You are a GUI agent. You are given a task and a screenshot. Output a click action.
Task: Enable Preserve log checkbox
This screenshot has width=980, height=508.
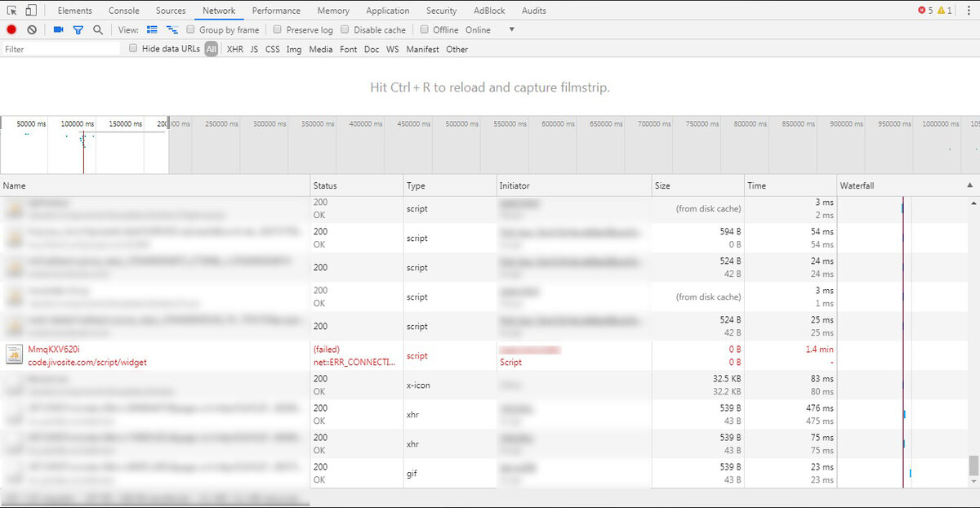click(x=278, y=29)
